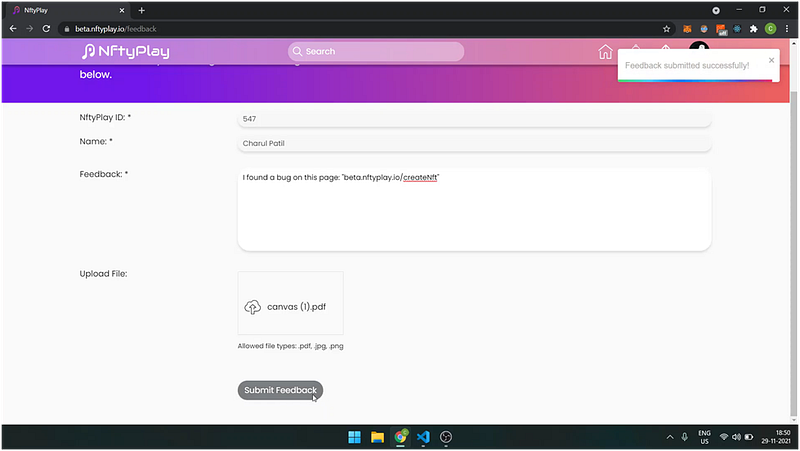Dismiss the feedback submitted toast
Screen dimensions: 800x451
pyautogui.click(x=771, y=60)
